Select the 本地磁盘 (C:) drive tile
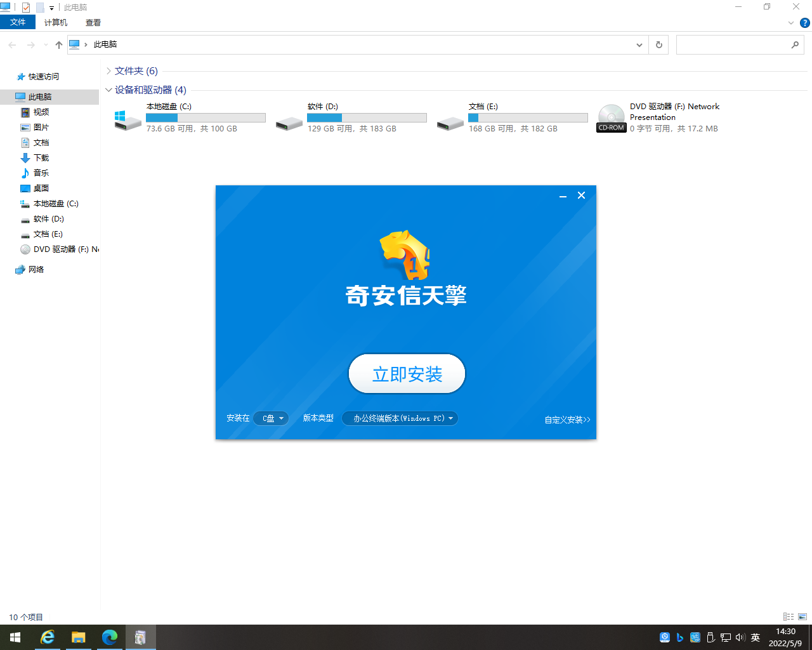Image resolution: width=812 pixels, height=650 pixels. click(190, 117)
